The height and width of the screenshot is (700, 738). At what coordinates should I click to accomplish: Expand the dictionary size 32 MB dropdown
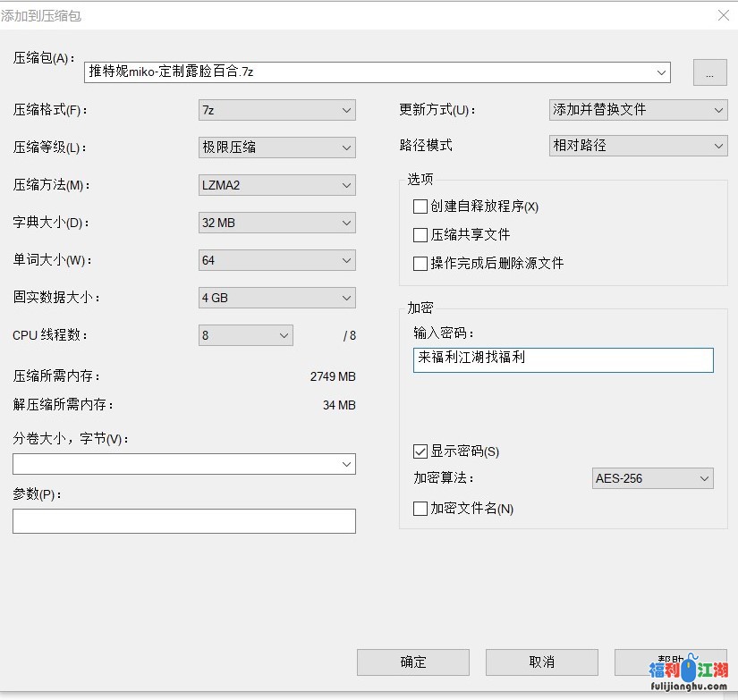(x=276, y=223)
